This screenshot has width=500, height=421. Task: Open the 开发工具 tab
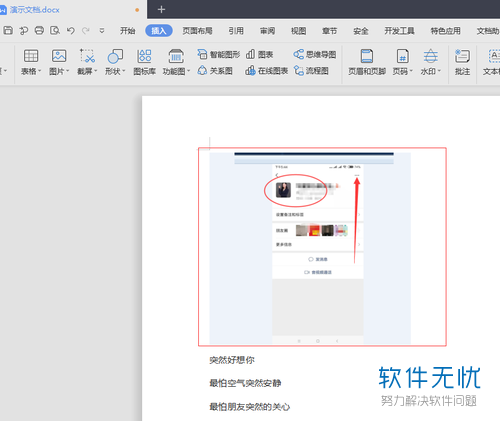(x=399, y=31)
